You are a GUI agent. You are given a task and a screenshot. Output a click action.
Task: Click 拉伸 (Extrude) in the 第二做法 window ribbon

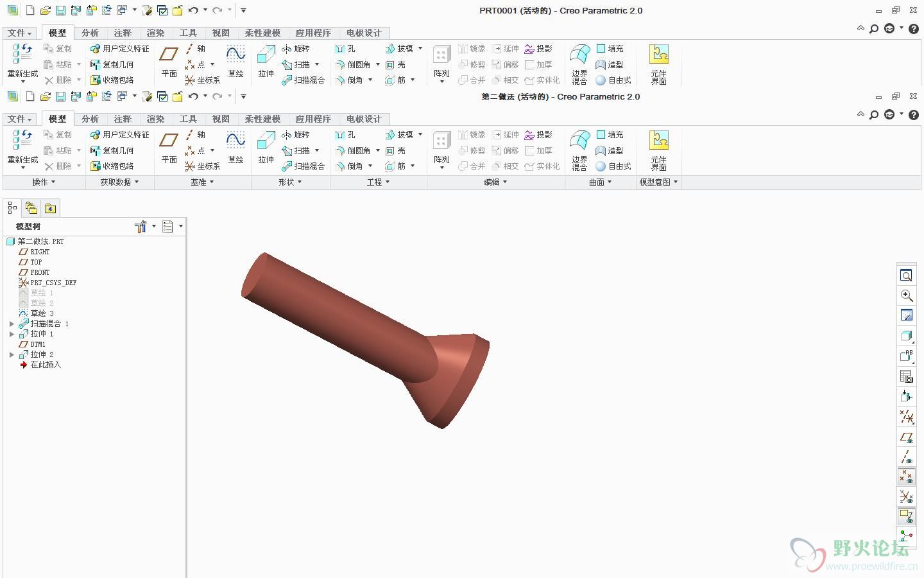pyautogui.click(x=266, y=147)
